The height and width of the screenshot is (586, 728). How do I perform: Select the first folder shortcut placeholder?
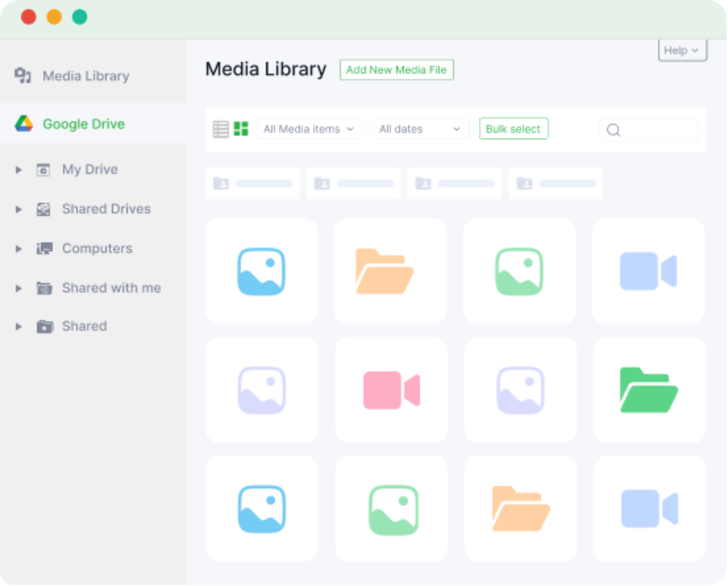pyautogui.click(x=252, y=183)
